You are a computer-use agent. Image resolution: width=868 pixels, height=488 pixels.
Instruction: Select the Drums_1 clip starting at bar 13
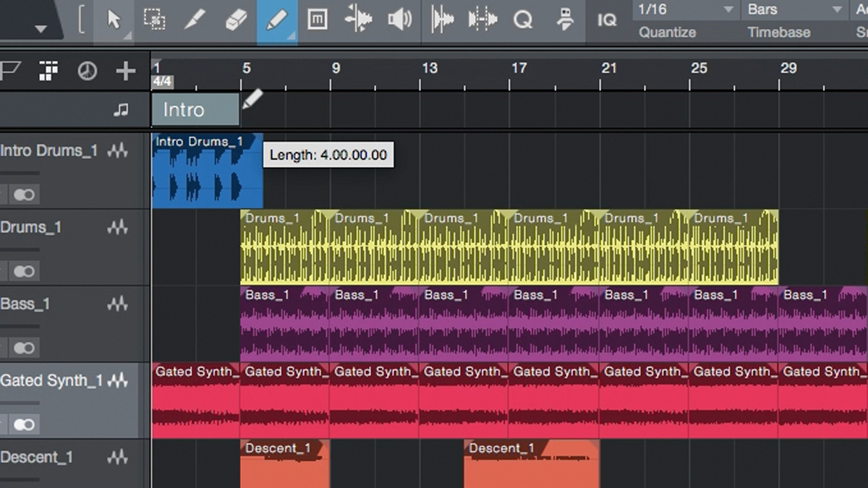point(464,247)
